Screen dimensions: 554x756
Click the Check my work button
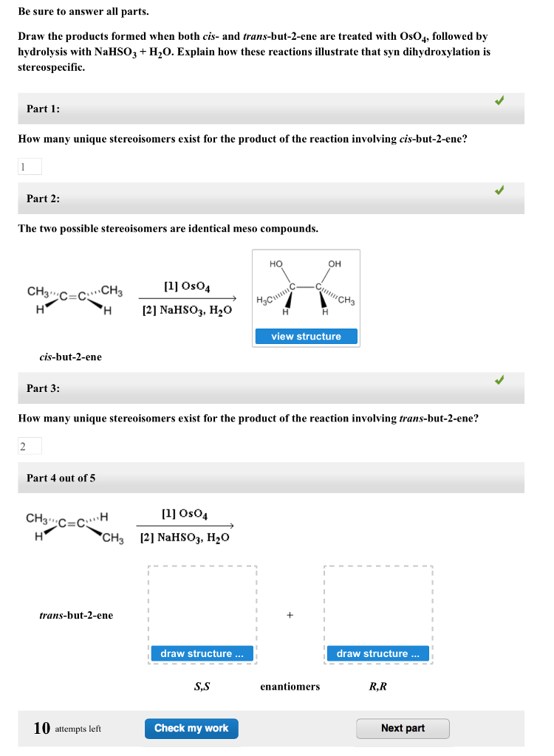coord(191,729)
